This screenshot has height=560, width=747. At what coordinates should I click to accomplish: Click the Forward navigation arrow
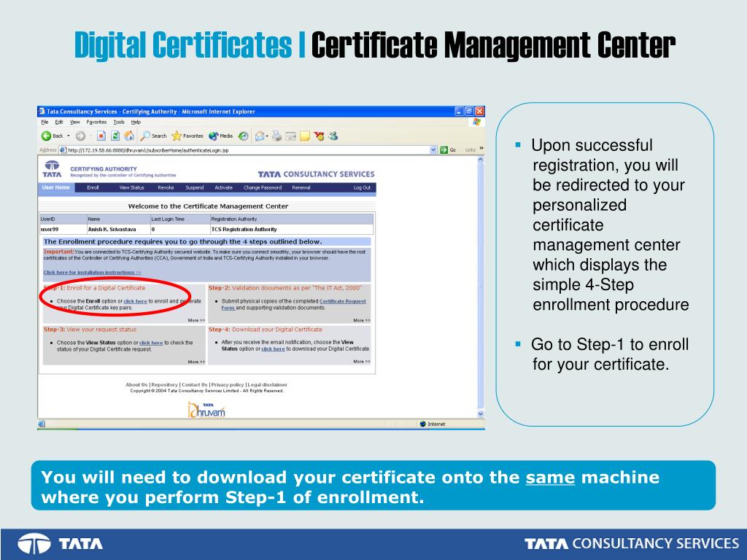click(x=80, y=136)
